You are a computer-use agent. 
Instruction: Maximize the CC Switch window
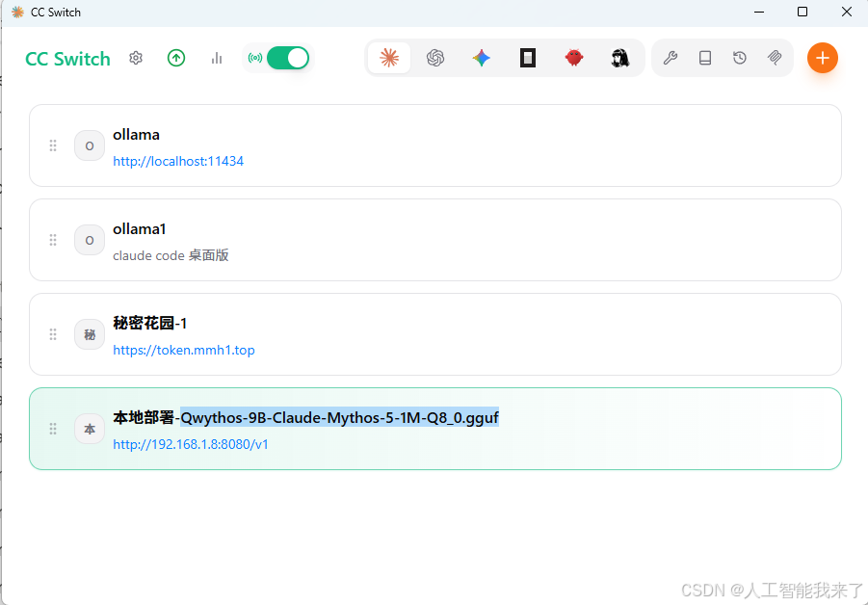[x=802, y=12]
